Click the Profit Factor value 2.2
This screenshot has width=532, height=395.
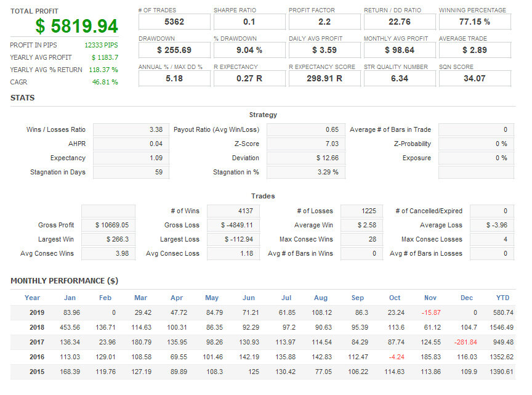[x=324, y=22]
